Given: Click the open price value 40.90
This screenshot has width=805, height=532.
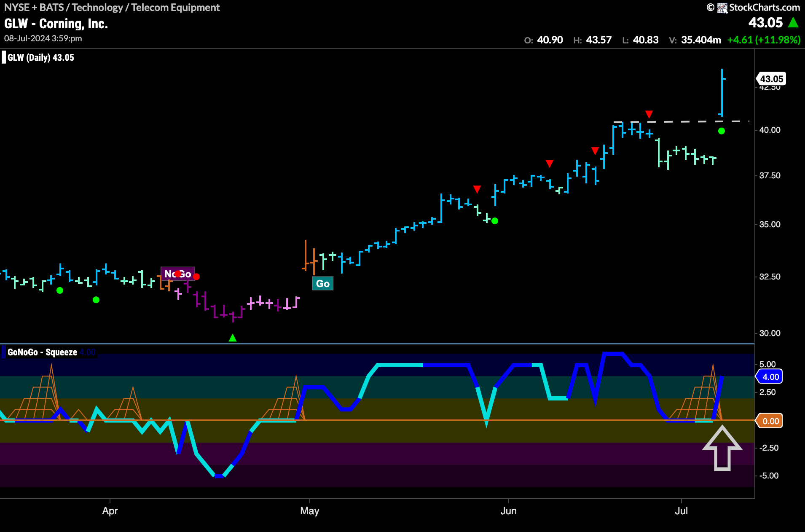Looking at the screenshot, I should click(x=550, y=40).
